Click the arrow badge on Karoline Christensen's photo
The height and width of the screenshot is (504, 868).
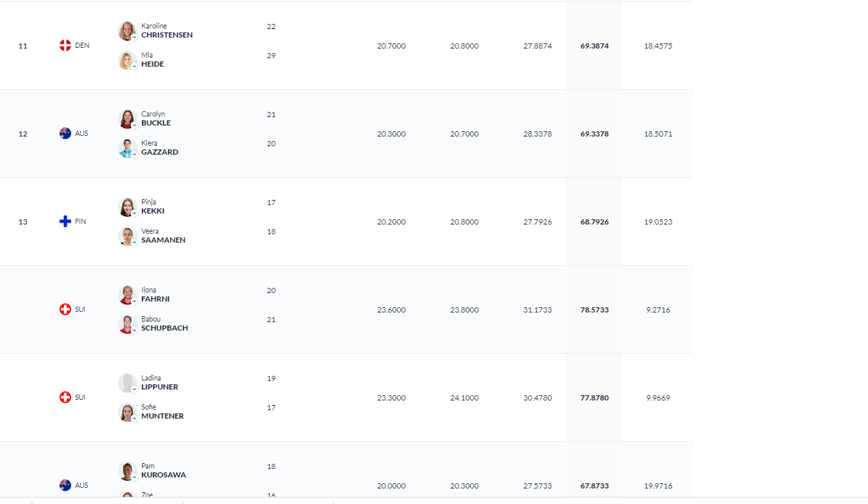[134, 37]
